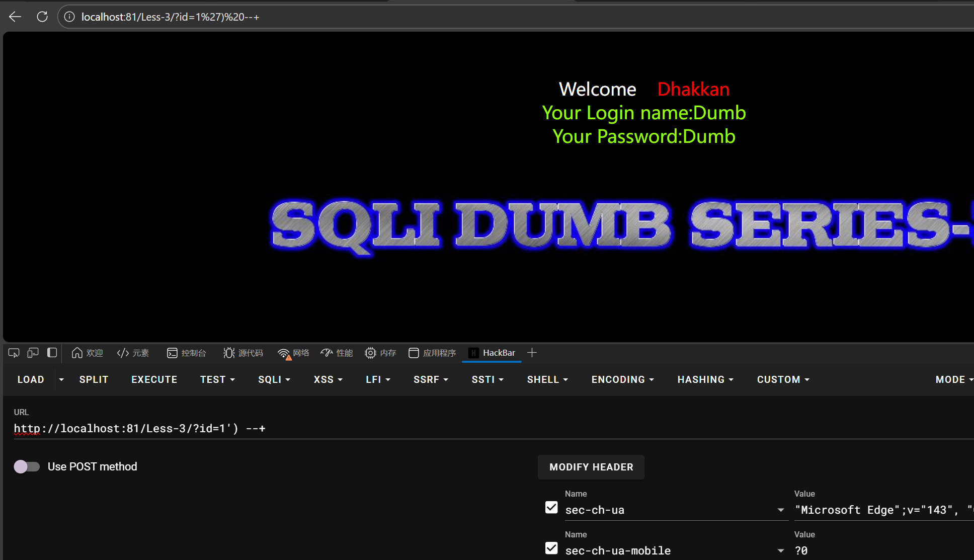Enable the Use POST method switch

(27, 466)
